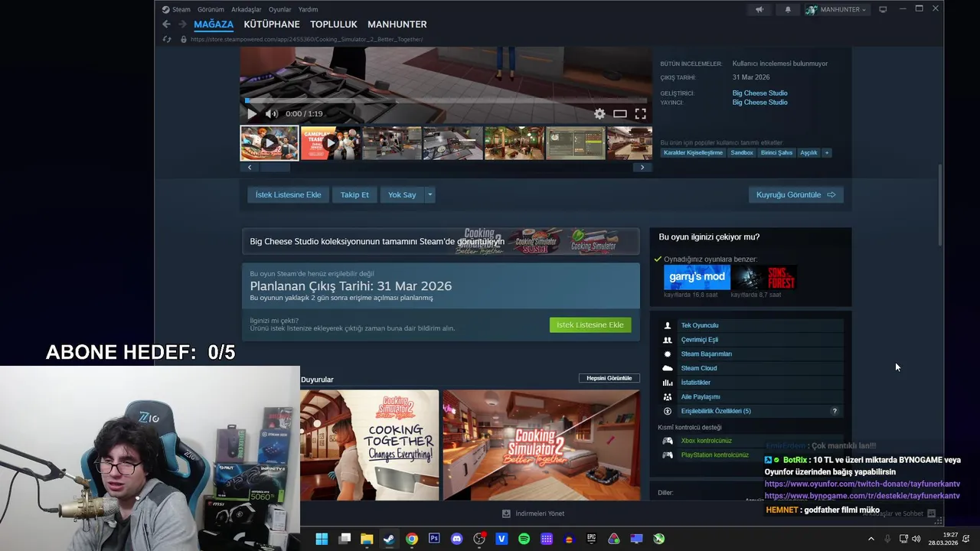
Task: Select Sandbox tag
Action: point(742,152)
